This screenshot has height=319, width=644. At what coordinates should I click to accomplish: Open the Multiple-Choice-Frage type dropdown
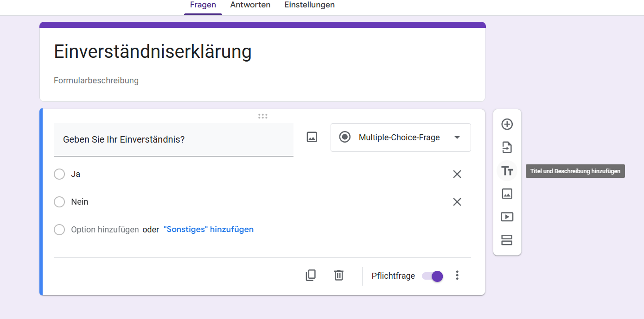pos(401,138)
